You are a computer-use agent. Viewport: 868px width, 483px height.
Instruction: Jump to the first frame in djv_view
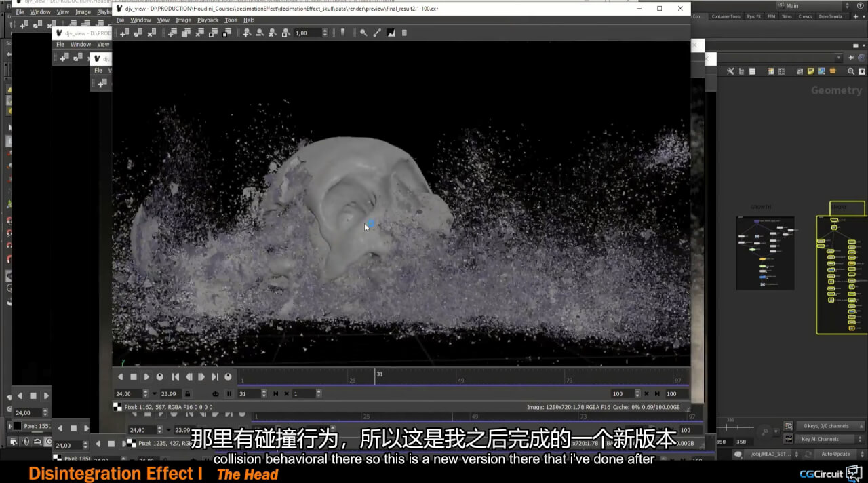coord(176,376)
